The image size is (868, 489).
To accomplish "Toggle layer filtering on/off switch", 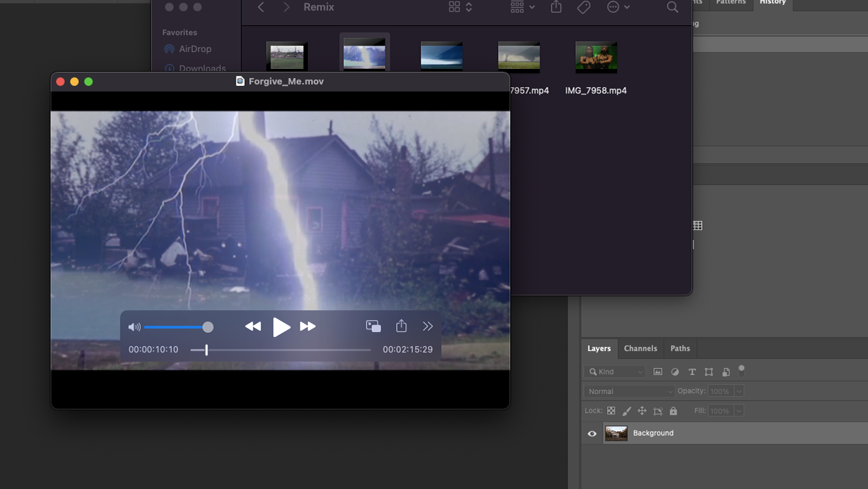I will 741,370.
